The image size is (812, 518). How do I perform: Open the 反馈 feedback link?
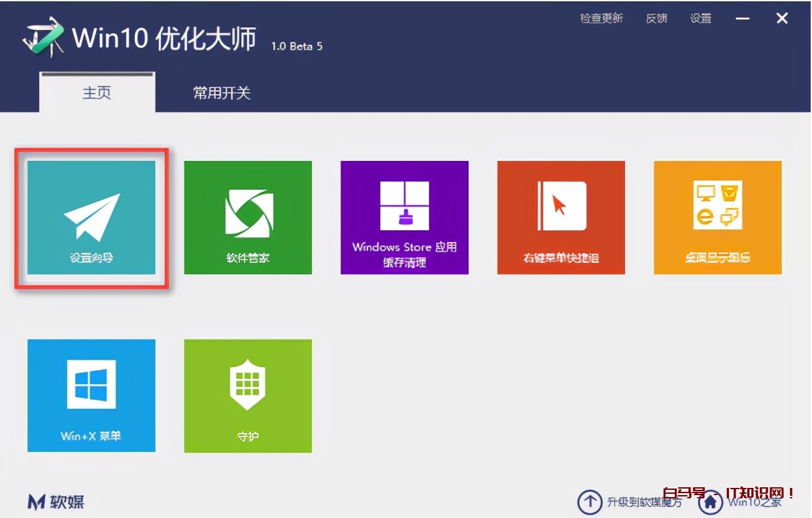(x=656, y=18)
